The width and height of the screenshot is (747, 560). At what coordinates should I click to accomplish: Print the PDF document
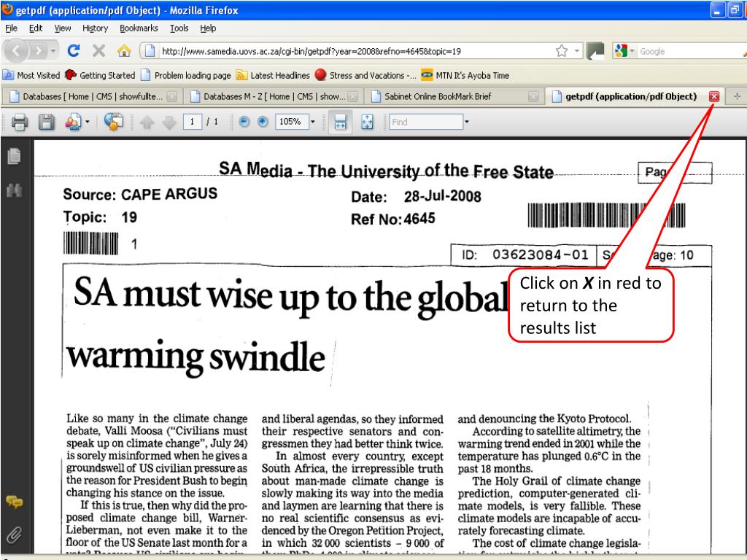20,122
